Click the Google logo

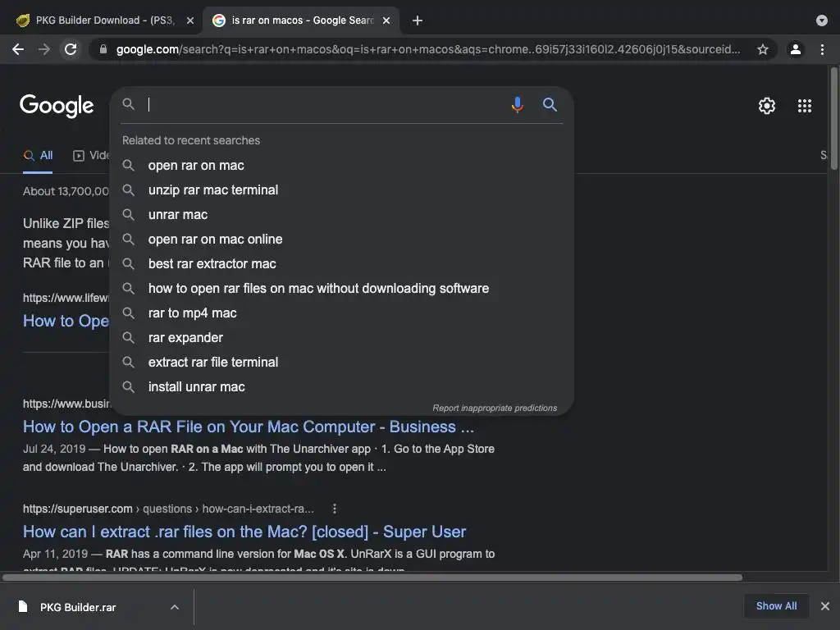[x=57, y=106]
